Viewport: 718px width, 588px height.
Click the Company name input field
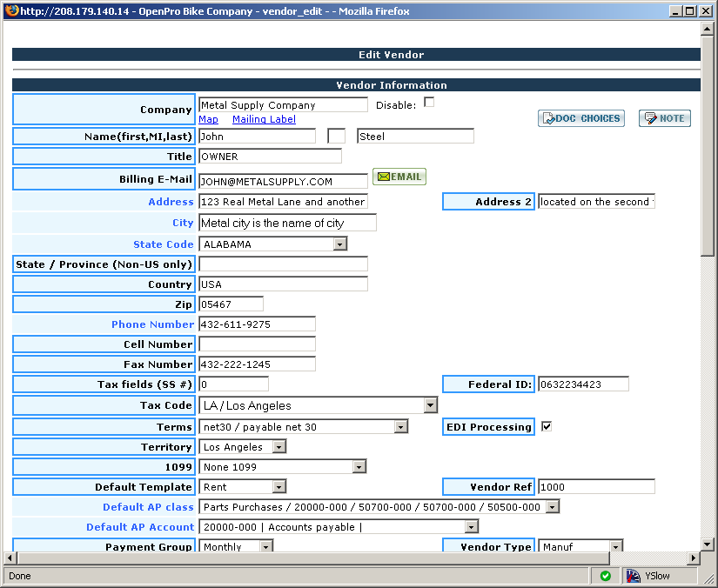pos(283,104)
